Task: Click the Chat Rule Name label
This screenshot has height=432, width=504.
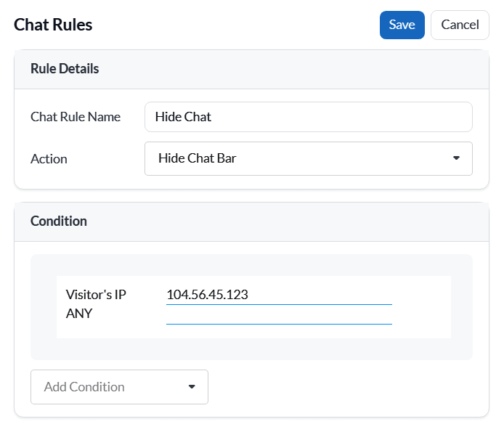Action: 76,117
